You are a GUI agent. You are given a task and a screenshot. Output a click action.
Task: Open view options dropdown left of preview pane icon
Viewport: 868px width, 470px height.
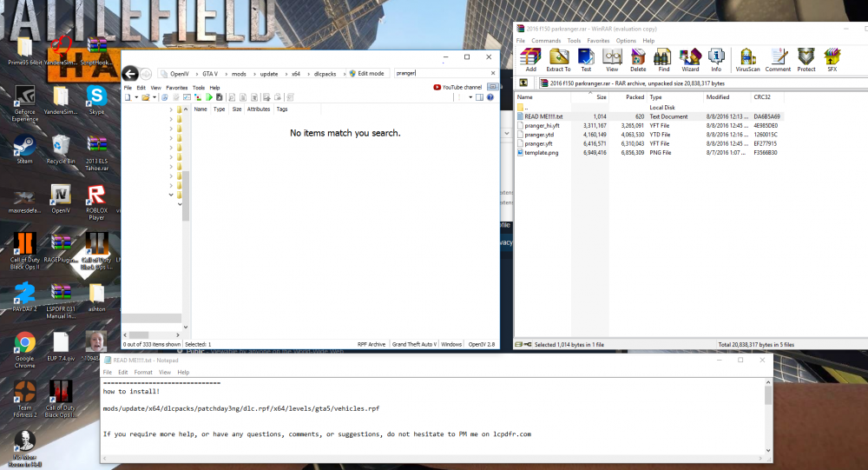[x=470, y=97]
